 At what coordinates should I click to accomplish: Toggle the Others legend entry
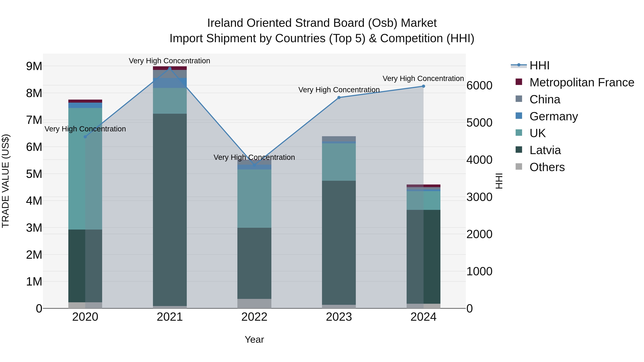click(540, 167)
